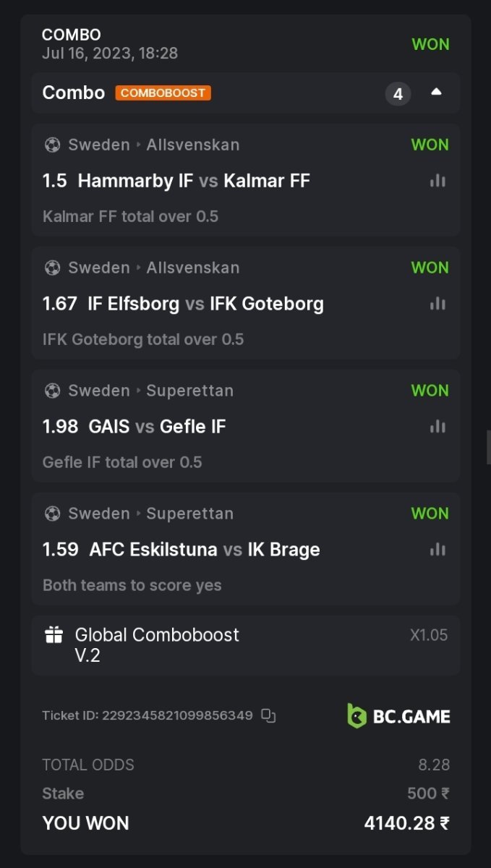Open stats icon for AFC Eskilstuna match
The width and height of the screenshot is (491, 868).
437,550
